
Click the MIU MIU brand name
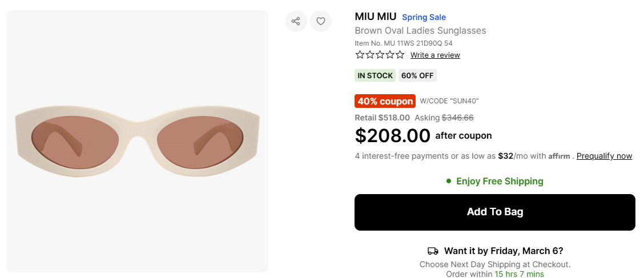point(375,17)
